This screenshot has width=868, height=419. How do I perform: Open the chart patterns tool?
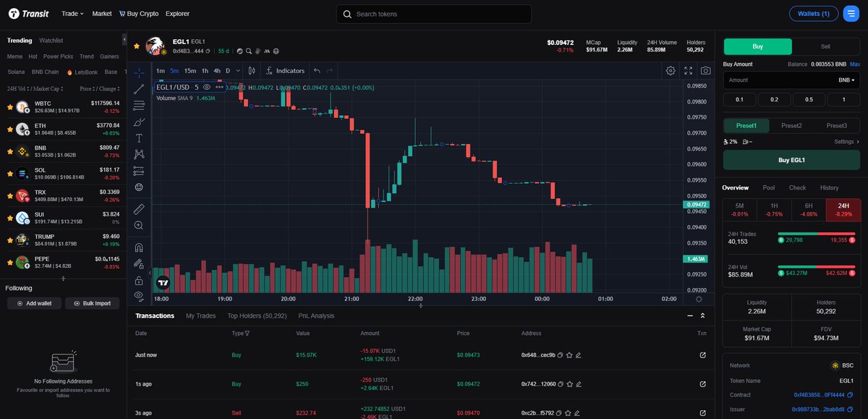139,154
